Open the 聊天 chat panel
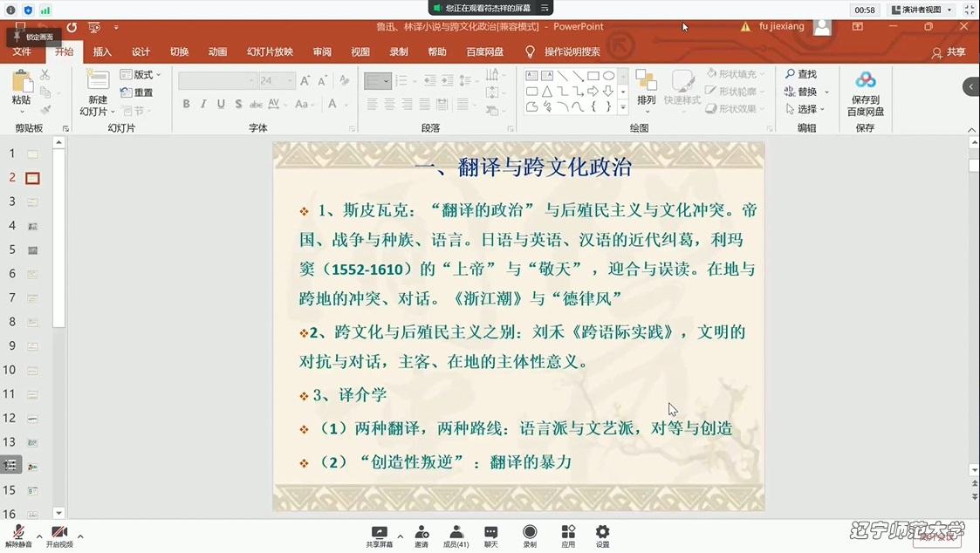980x553 pixels. tap(490, 534)
